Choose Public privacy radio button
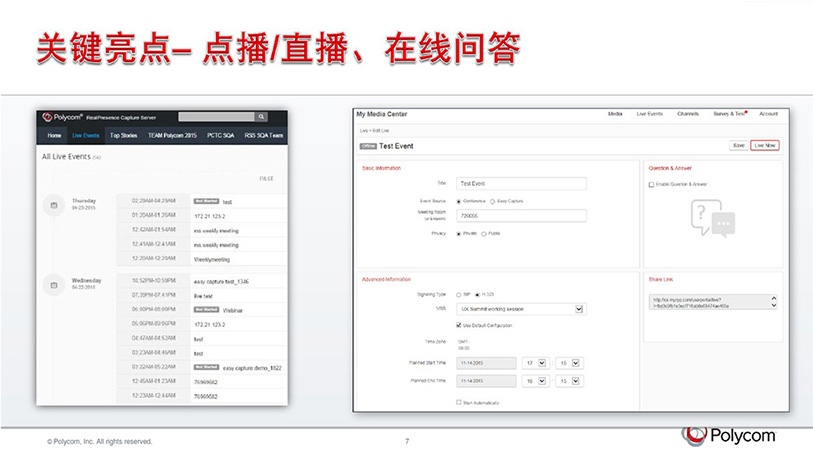813x457 pixels. [484, 233]
